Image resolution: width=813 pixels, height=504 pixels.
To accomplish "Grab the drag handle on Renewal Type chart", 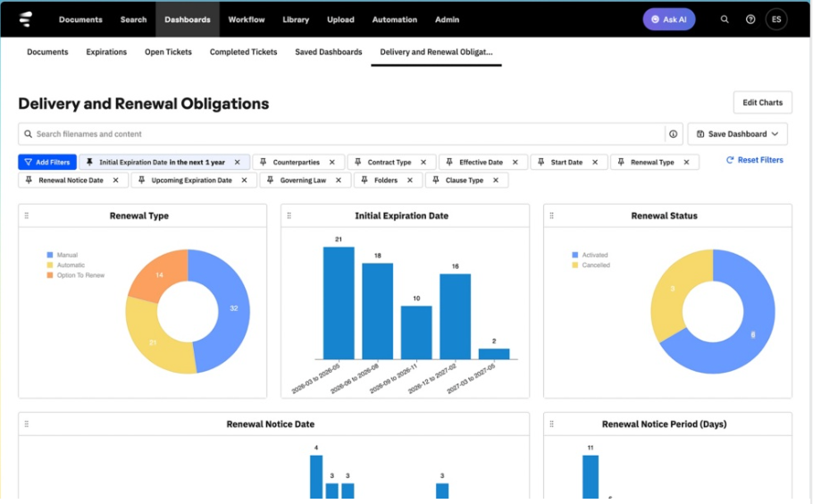I will point(27,215).
